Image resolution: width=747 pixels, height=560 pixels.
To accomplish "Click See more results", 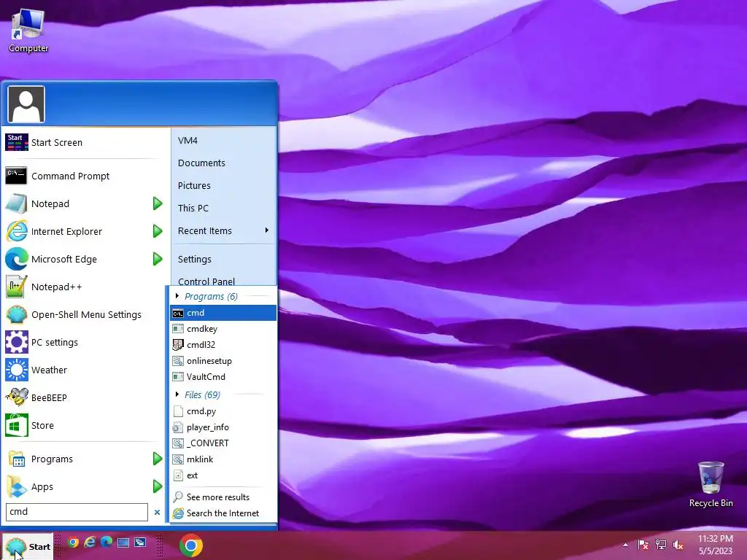I will pos(223,497).
